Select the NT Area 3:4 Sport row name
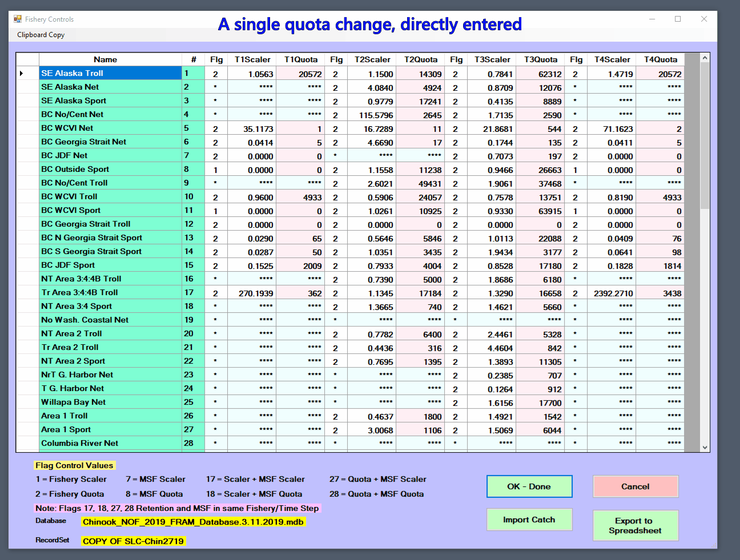Image resolution: width=740 pixels, height=560 pixels. tap(110, 306)
